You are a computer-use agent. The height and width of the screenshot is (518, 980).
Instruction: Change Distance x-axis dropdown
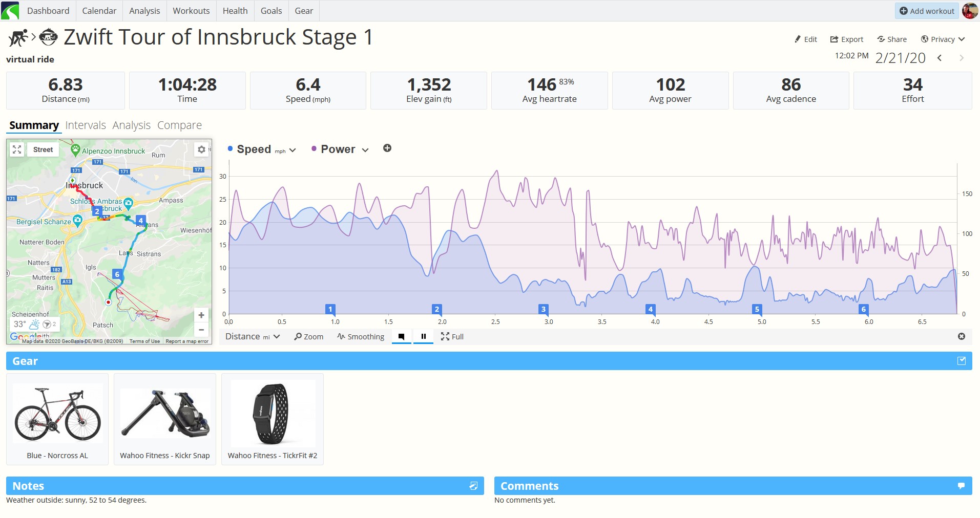[253, 336]
